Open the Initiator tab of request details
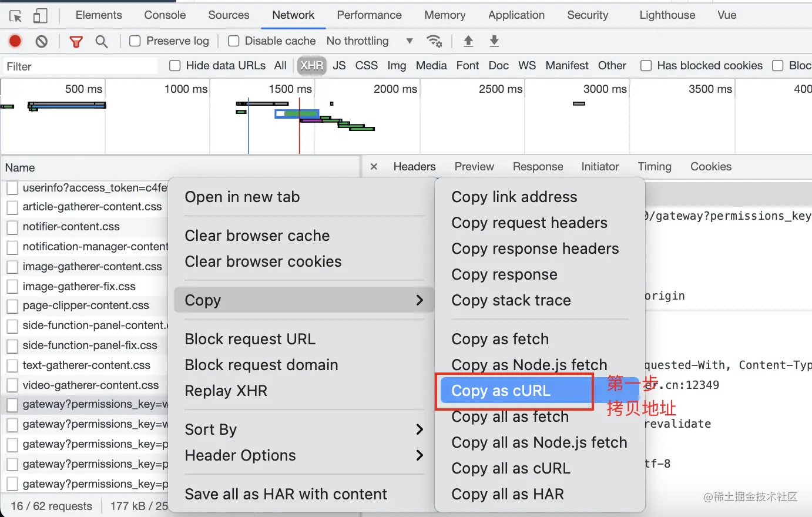Viewport: 812px width, 517px height. point(600,167)
